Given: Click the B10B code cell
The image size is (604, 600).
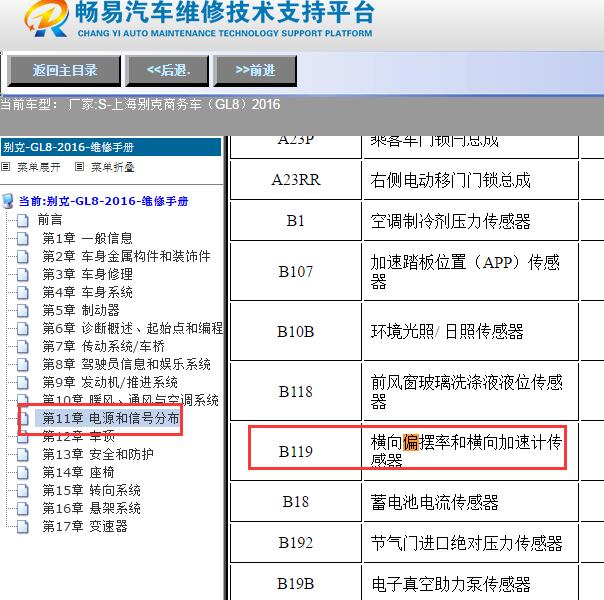Looking at the screenshot, I should point(296,332).
